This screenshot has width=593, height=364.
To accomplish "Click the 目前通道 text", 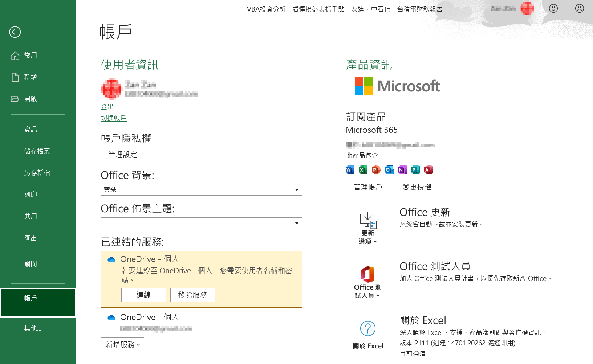I will pos(413,353).
